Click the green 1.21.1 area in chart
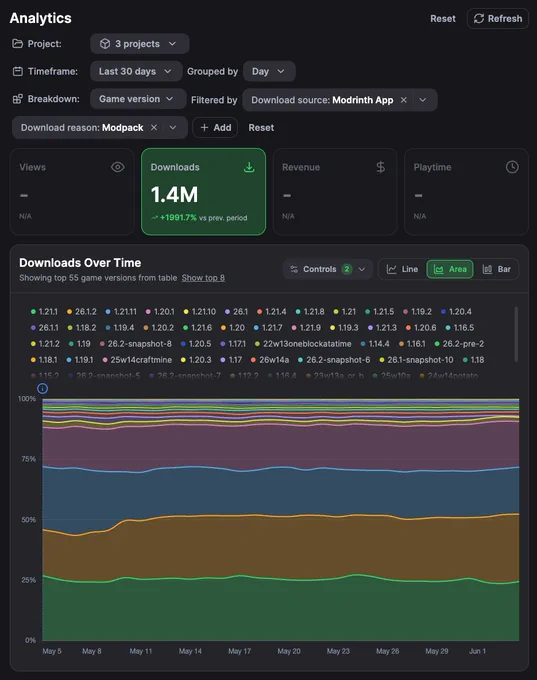This screenshot has width=537, height=680. pyautogui.click(x=281, y=611)
